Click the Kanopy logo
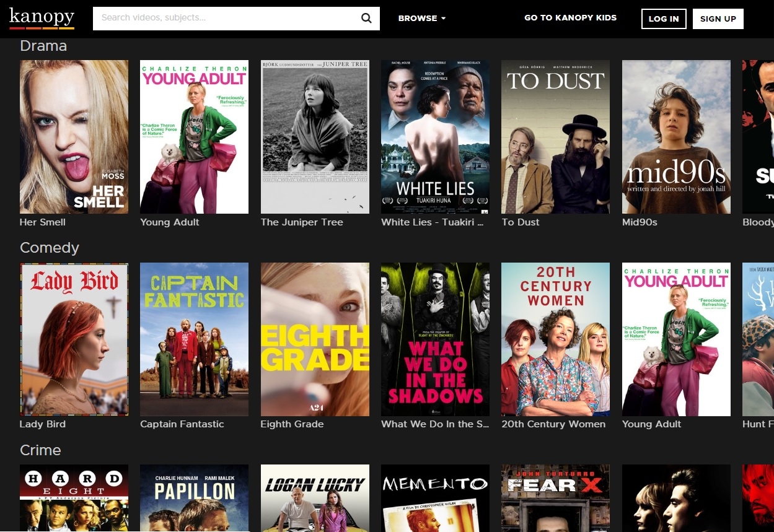The width and height of the screenshot is (774, 532). click(x=41, y=18)
